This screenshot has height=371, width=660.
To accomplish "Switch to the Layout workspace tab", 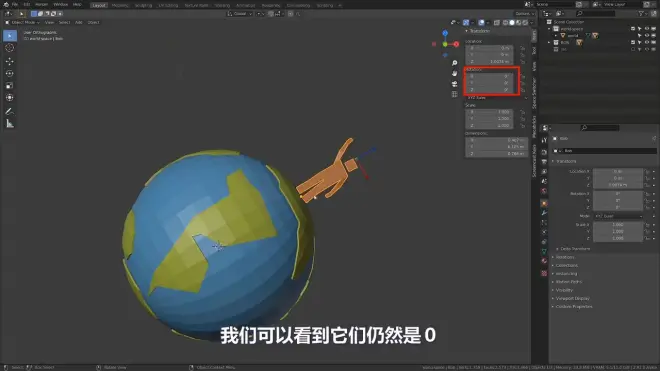I will [x=99, y=5].
